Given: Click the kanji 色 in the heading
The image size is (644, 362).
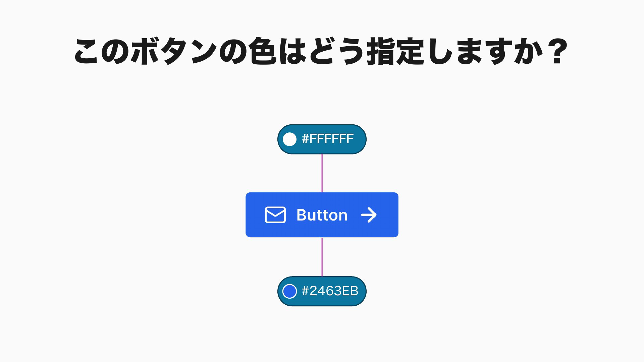Looking at the screenshot, I should coord(263,51).
